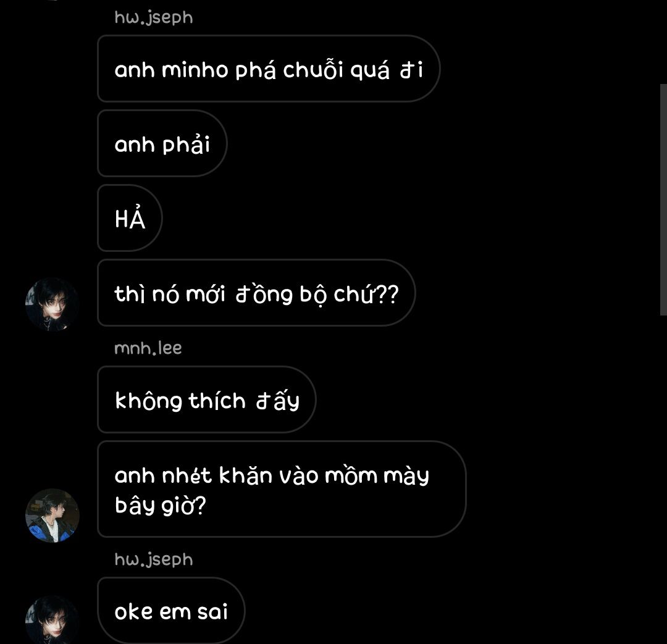This screenshot has height=644, width=667.
Task: Click 'bây giờ?' on the message's second line
Action: (x=161, y=505)
